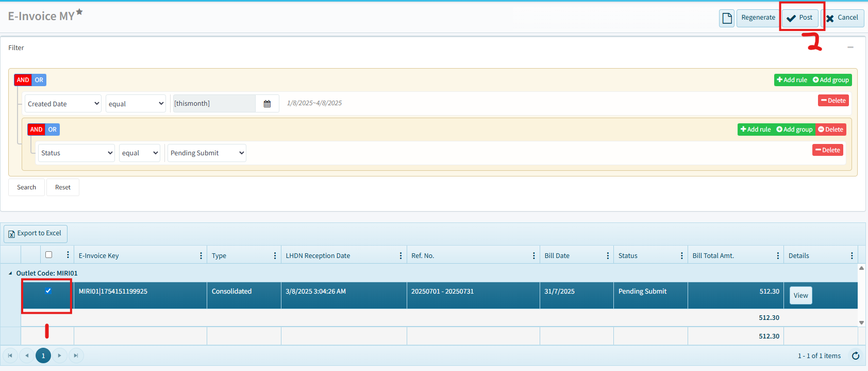Viewport: 868px width, 371px height.
Task: Open E-Invoice Key column menu icon
Action: 201,256
